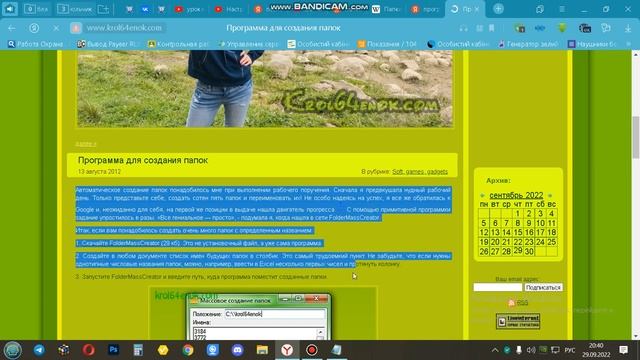The height and width of the screenshot is (360, 640).
Task: Show hidden system tray icons
Action: point(495,350)
